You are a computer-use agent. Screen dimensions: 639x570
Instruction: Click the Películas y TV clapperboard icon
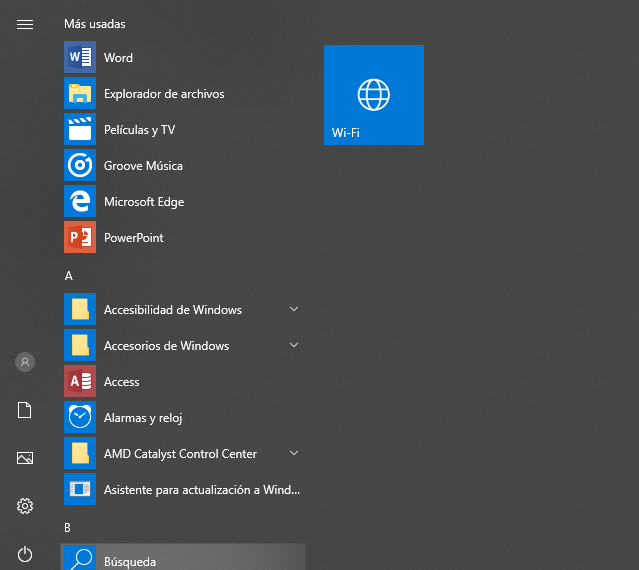coord(80,129)
